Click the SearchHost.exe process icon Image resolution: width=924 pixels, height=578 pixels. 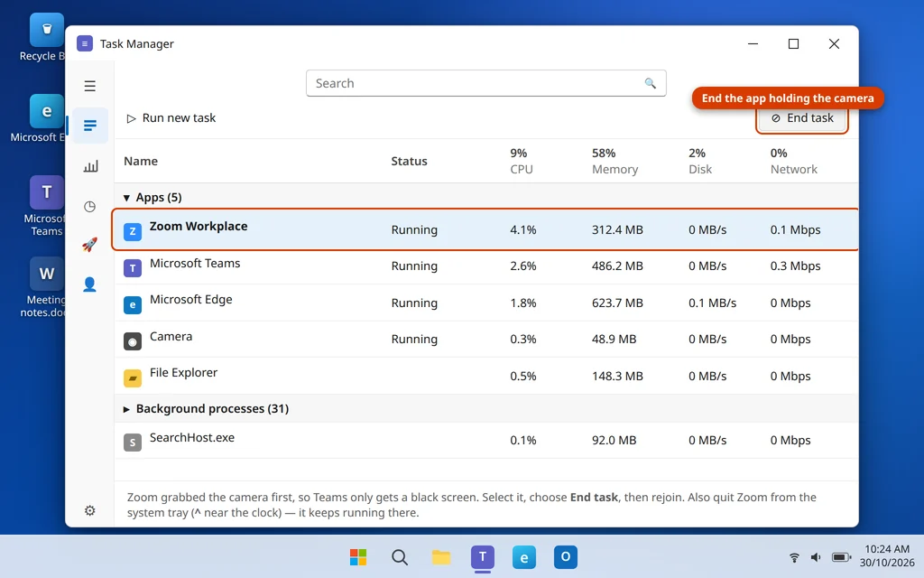tap(133, 443)
